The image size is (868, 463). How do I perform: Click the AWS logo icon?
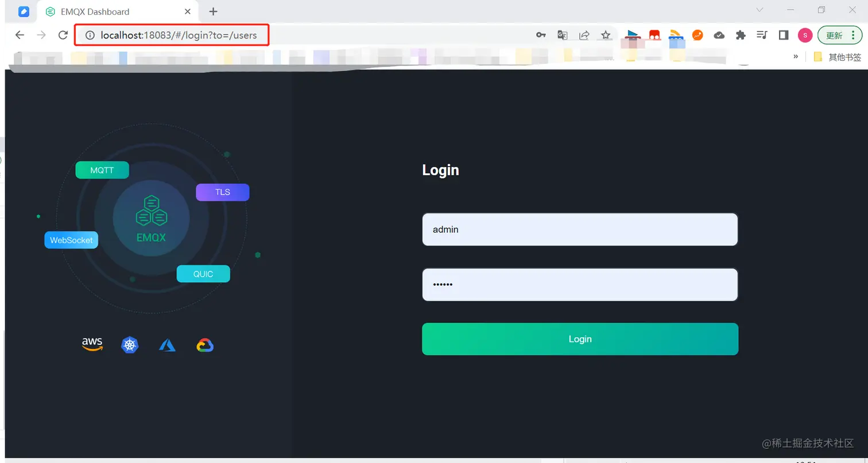(x=92, y=344)
